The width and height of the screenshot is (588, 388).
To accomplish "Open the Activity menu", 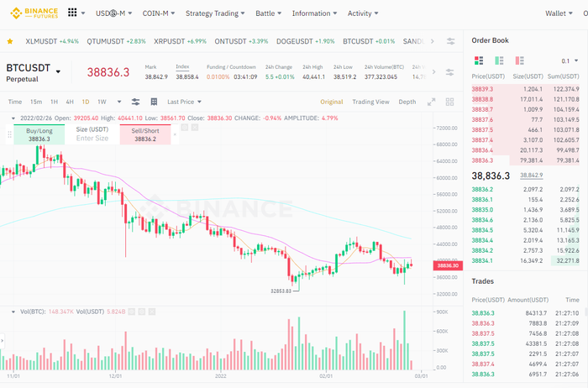I will 363,13.
